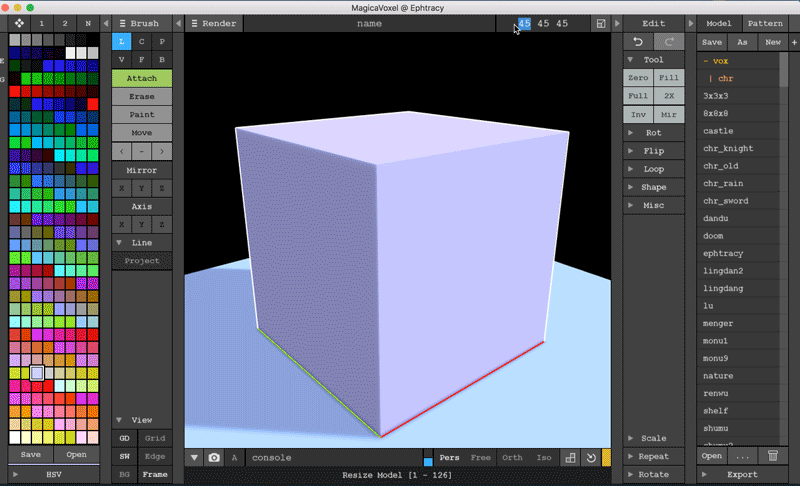
Task: Switch to the Model tab
Action: tap(718, 23)
